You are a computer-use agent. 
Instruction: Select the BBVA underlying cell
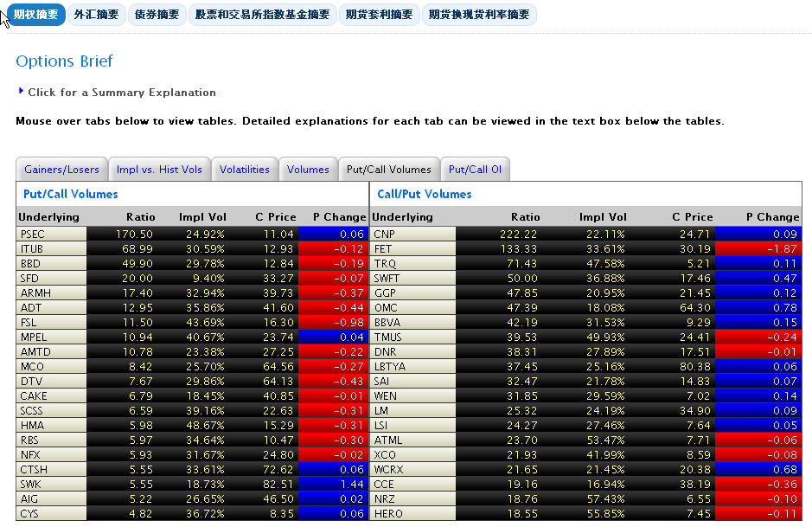coord(412,322)
